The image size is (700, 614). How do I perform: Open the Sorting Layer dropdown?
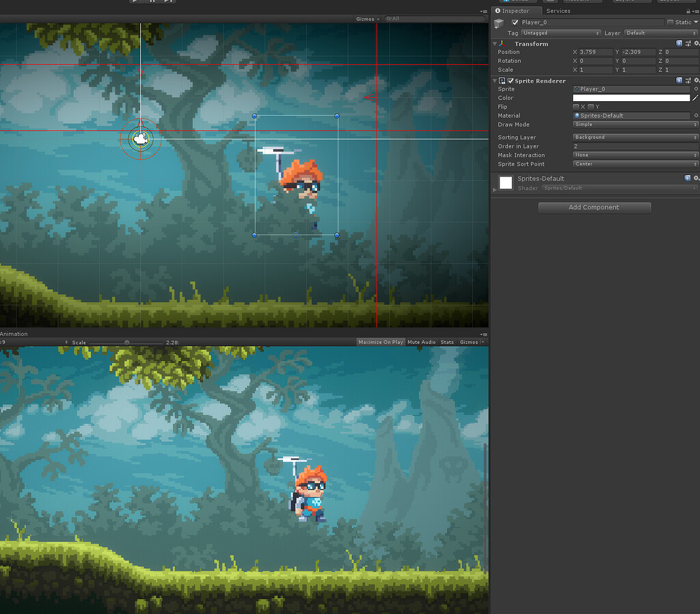(634, 137)
